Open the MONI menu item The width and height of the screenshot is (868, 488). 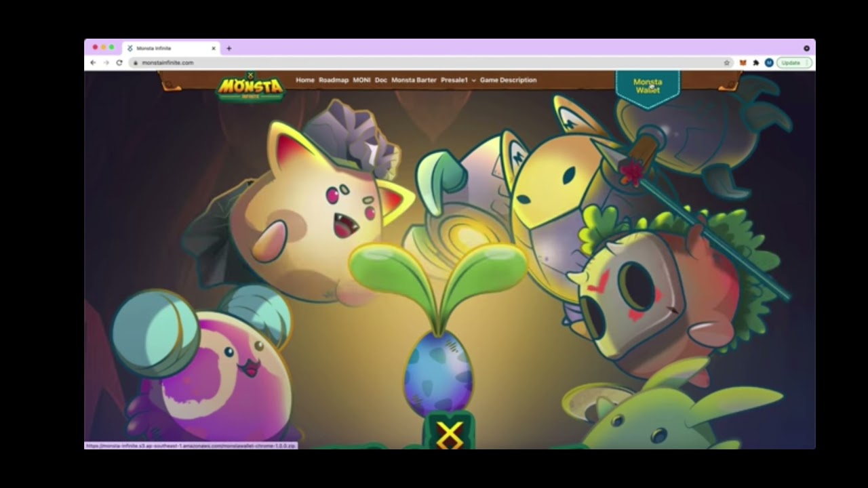click(361, 80)
